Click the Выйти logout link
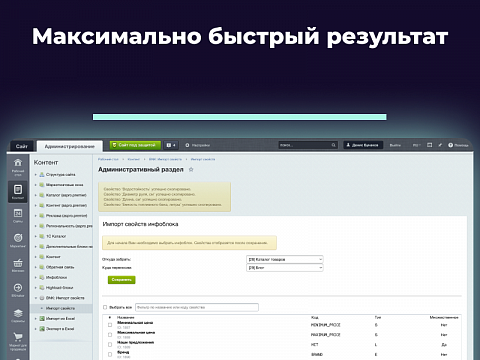Image resolution: width=480 pixels, height=360 pixels. click(x=395, y=145)
